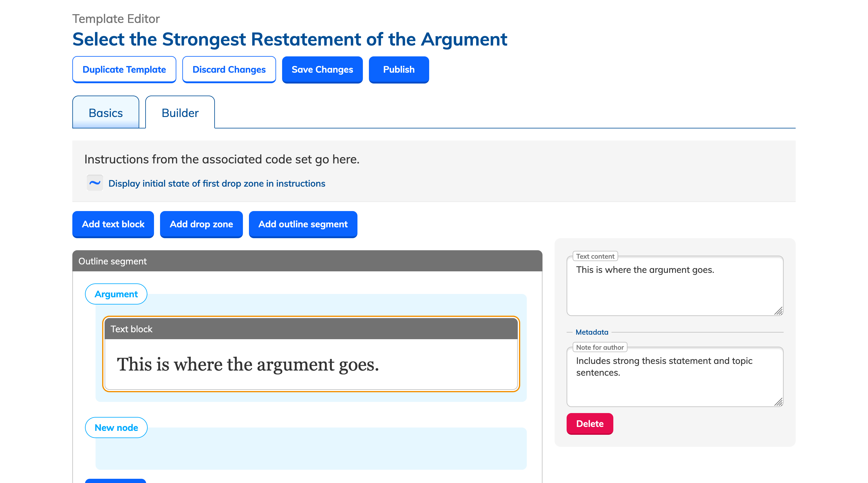Select the Text block header
Screen dimensions: 868x483
pyautogui.click(x=311, y=329)
